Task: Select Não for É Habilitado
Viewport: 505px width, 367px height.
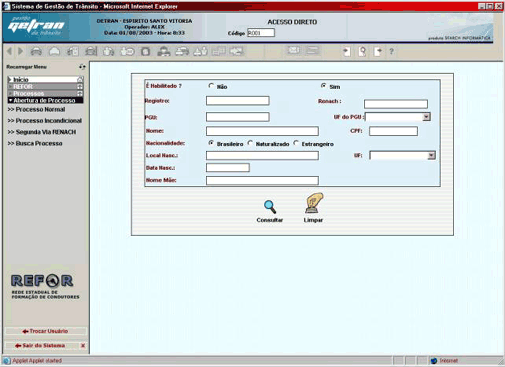Action: click(x=211, y=86)
